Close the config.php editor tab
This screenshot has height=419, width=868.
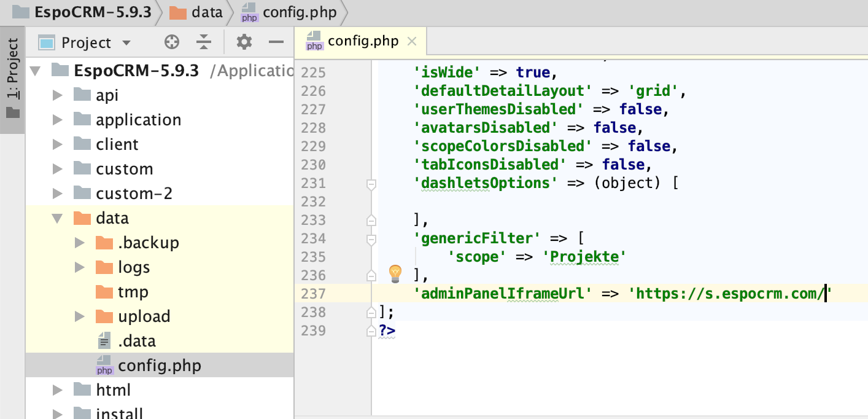click(x=413, y=42)
